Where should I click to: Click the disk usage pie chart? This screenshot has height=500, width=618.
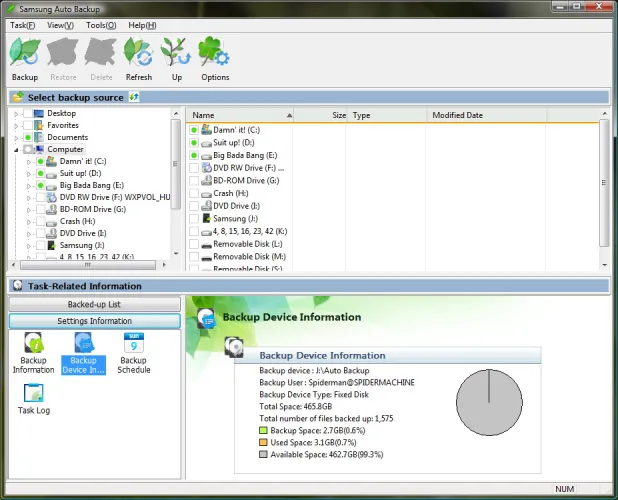click(489, 402)
